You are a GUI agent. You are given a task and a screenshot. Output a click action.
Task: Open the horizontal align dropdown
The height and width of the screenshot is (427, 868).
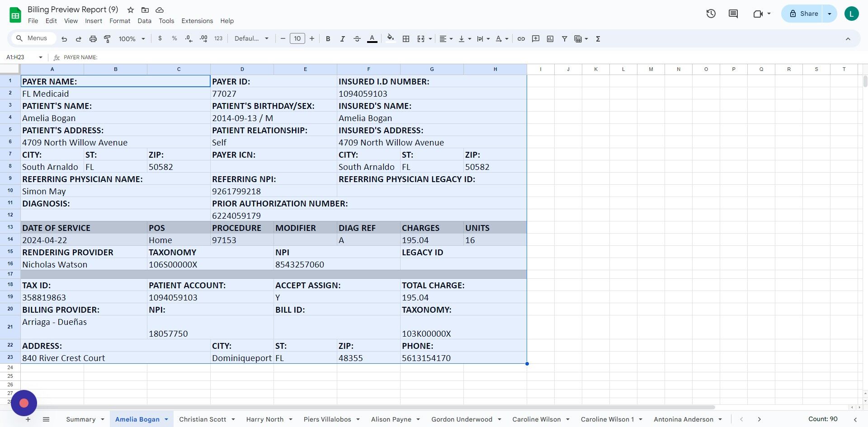click(446, 38)
